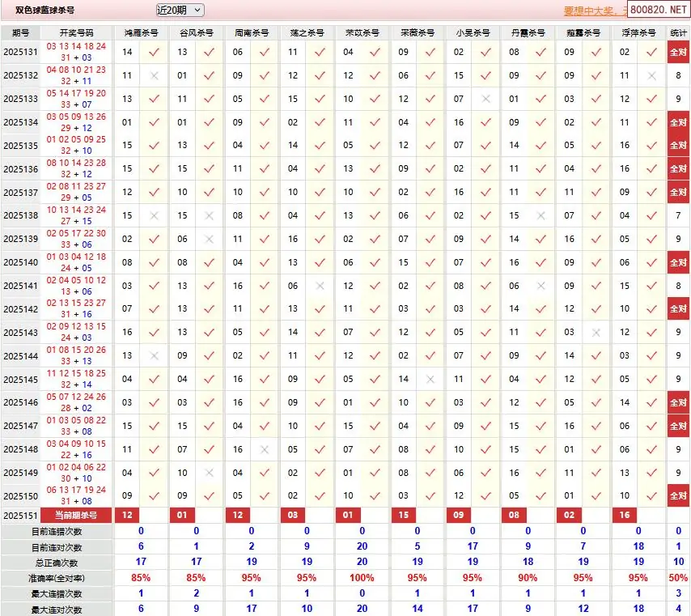The width and height of the screenshot is (691, 616).
Task: Click the red 全对 badge in row 2025131
Action: pyautogui.click(x=677, y=52)
